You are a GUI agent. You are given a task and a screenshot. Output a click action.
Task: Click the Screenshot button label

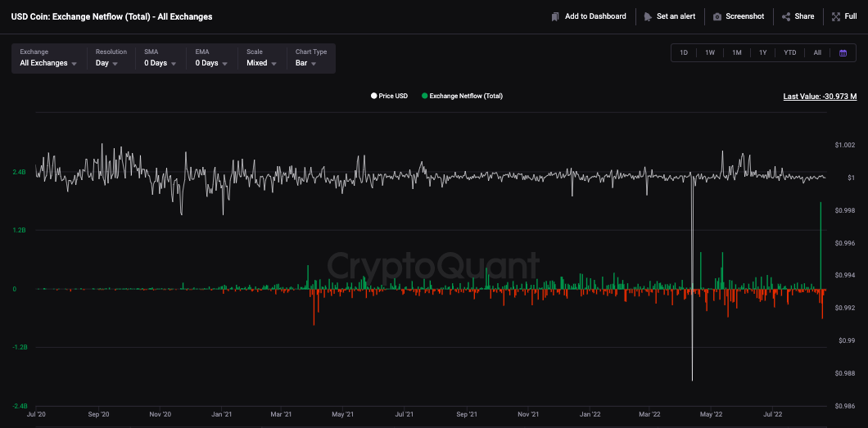pyautogui.click(x=745, y=16)
